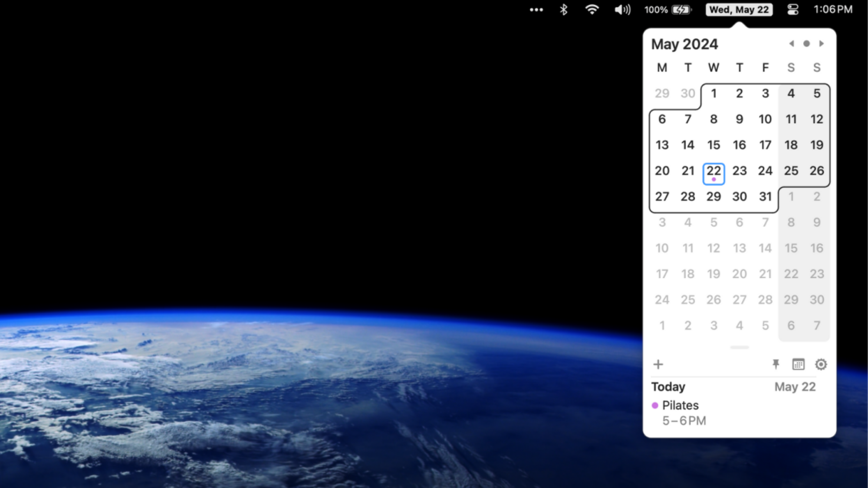Select May 24 in the calendar
The height and width of the screenshot is (488, 868).
pos(765,171)
